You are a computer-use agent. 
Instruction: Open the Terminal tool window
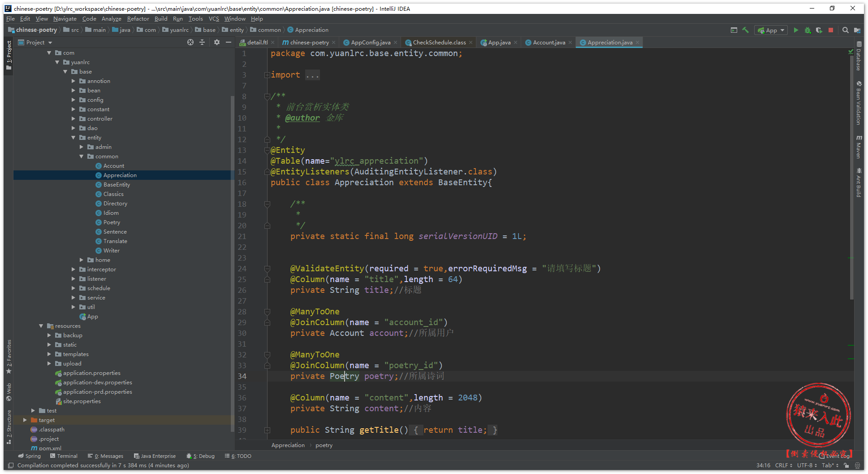(x=64, y=456)
